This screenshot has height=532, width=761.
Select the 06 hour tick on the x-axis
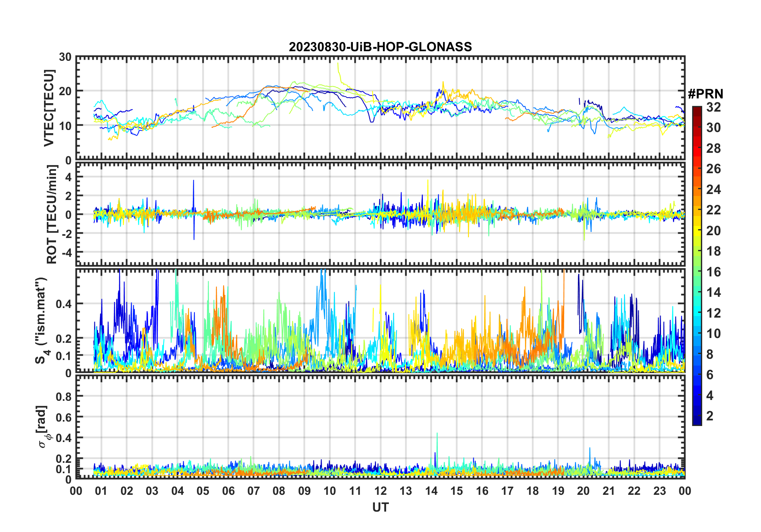click(228, 491)
